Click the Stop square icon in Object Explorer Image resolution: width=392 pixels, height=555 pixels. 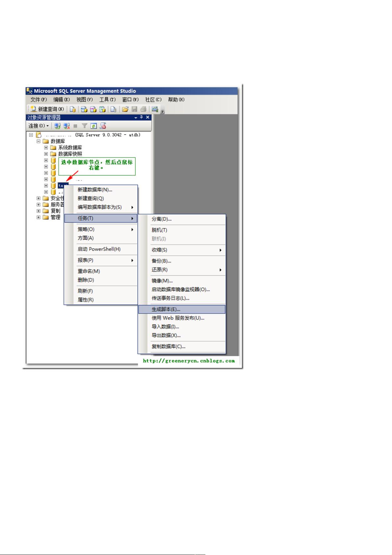tap(75, 126)
